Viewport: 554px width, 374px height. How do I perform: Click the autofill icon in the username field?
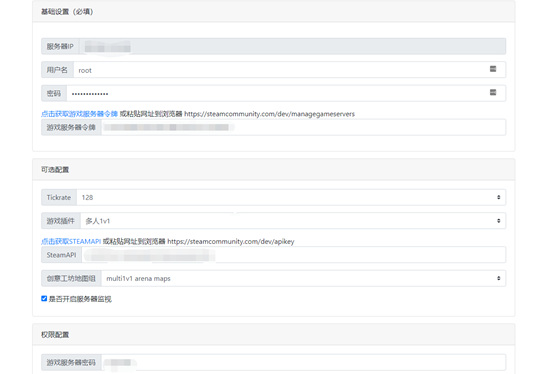pos(493,69)
